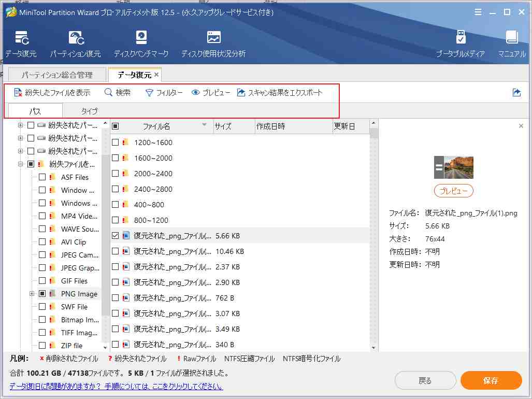This screenshot has width=532, height=399.
Task: Click tree pane scroll-down arrow
Action: point(105,347)
